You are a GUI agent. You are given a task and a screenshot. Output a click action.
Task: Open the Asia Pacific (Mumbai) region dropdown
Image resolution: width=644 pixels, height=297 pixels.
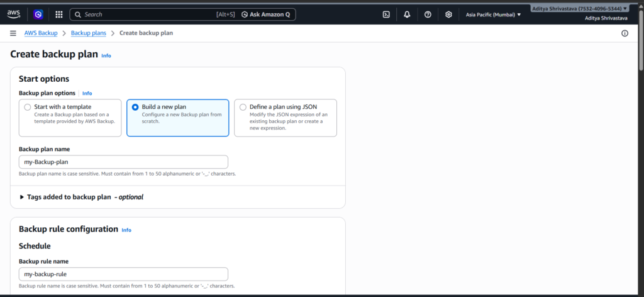[493, 14]
